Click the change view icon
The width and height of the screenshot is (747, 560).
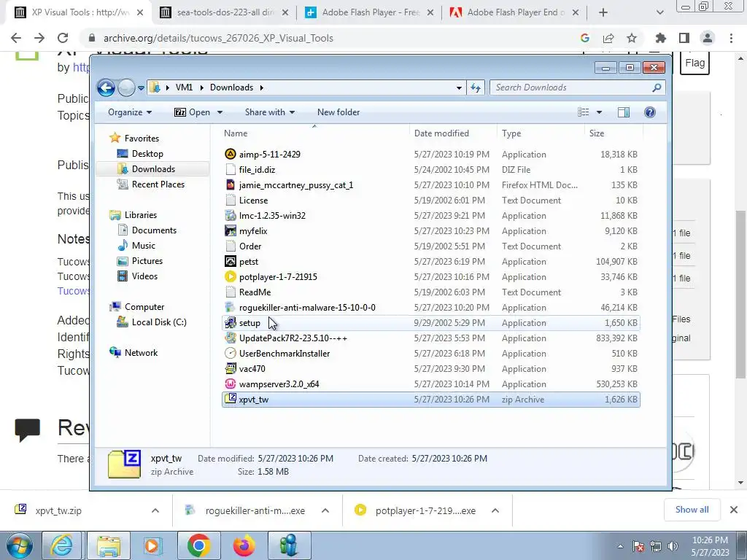click(583, 112)
